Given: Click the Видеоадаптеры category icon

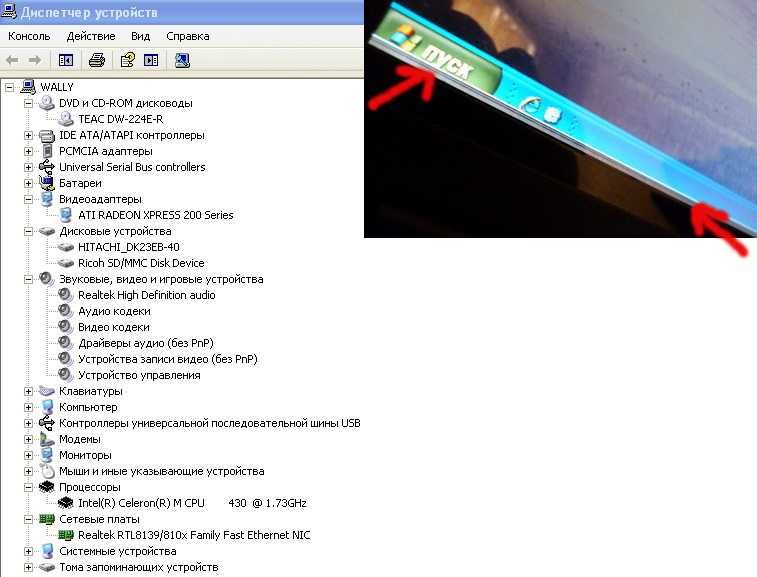Looking at the screenshot, I should coord(47,199).
